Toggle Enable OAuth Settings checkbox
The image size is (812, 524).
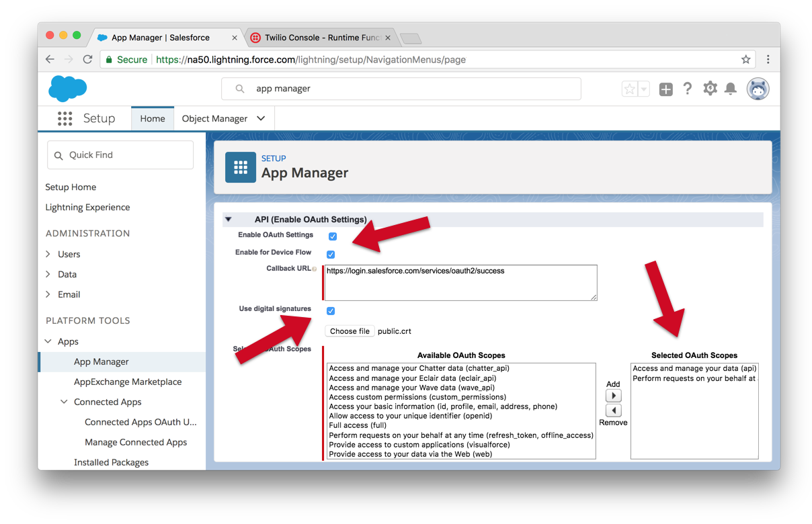click(x=332, y=236)
